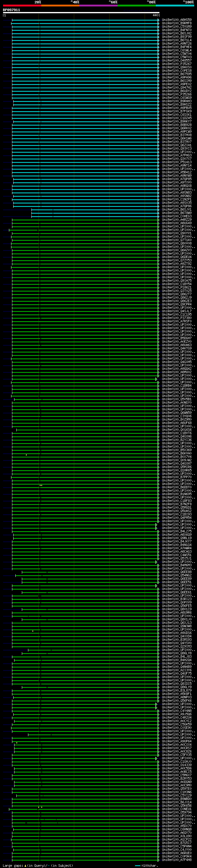
Task: Click hit label UniRef100_B5DGH7
Action: (177, 338)
